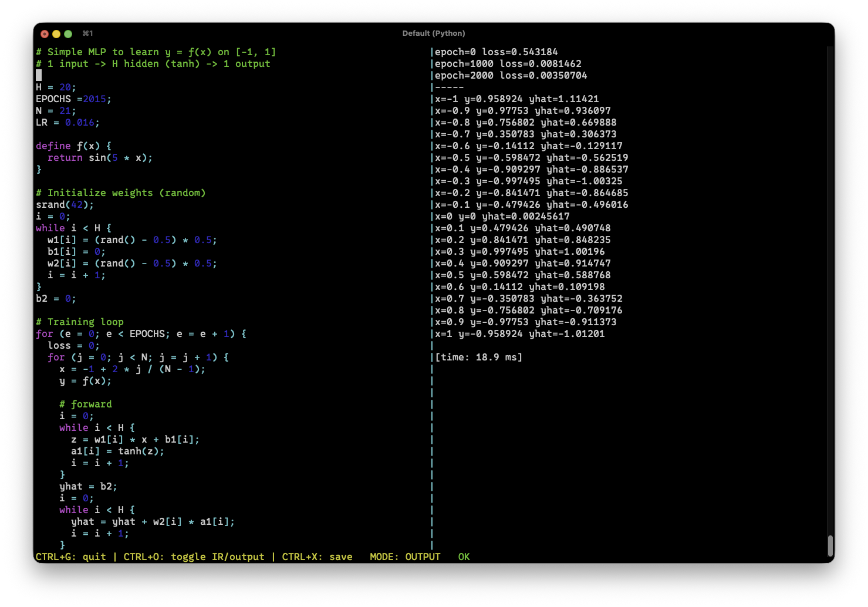This screenshot has height=607, width=868.
Task: Click the CTRL+G: quit status hint
Action: coord(70,557)
